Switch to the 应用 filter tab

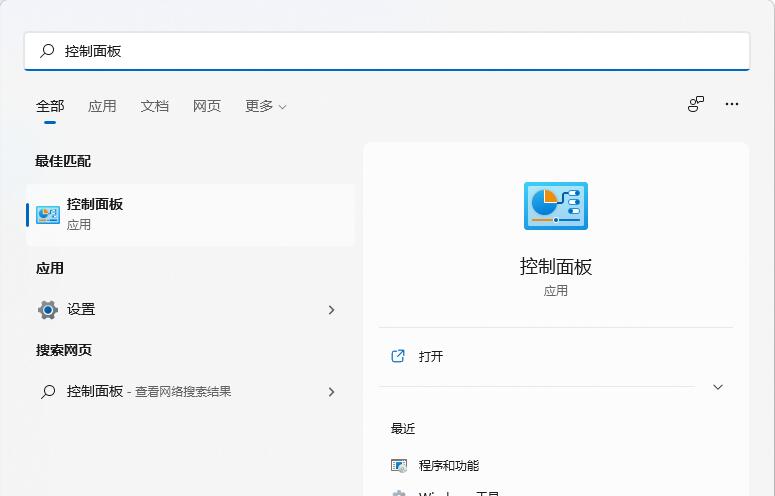pos(102,106)
